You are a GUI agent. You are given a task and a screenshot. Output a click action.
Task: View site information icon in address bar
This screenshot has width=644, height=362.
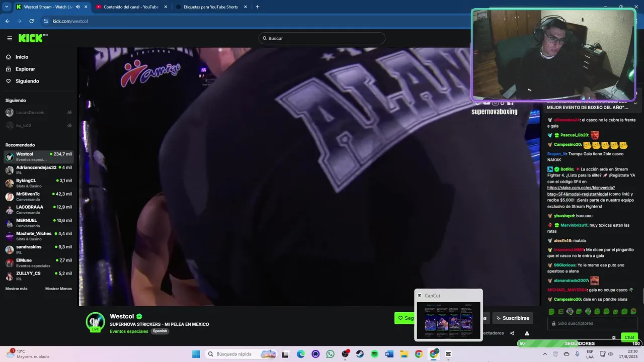46,21
